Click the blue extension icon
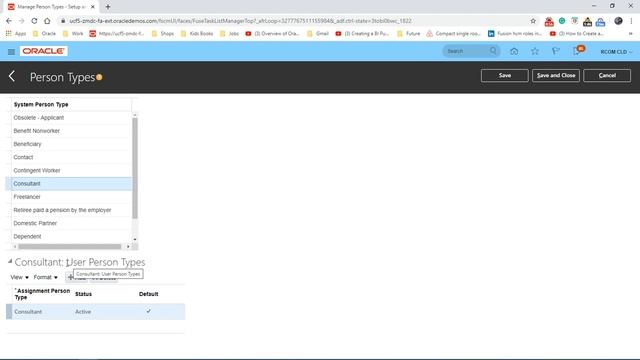640x360 pixels. tap(600, 21)
